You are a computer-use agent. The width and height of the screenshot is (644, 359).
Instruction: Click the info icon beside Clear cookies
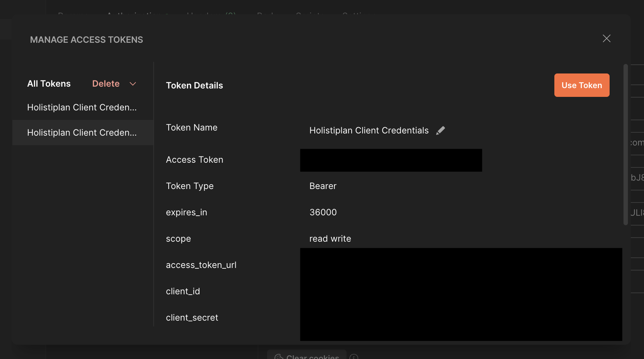click(x=354, y=356)
